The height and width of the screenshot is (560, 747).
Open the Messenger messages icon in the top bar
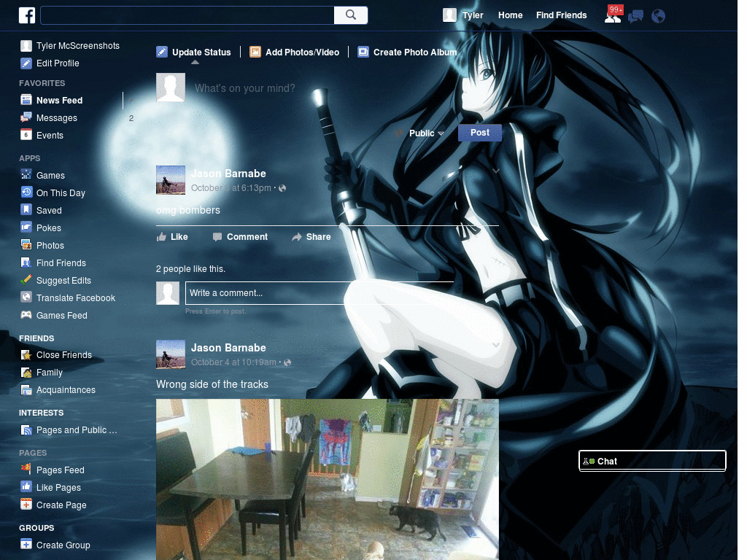pos(635,15)
